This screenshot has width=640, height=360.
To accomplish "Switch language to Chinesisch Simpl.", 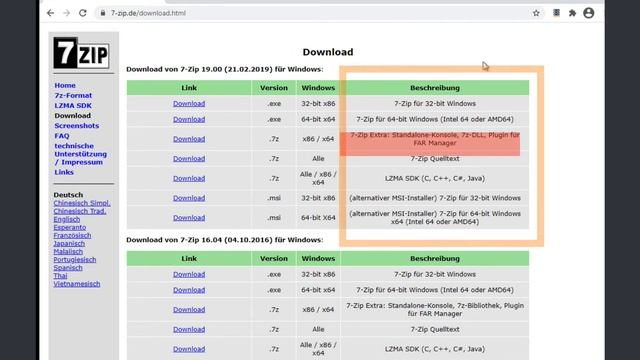I will coord(82,203).
